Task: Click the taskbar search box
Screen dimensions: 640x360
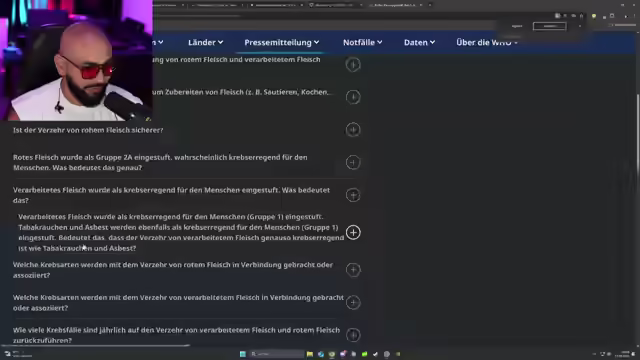Action: tap(276, 354)
